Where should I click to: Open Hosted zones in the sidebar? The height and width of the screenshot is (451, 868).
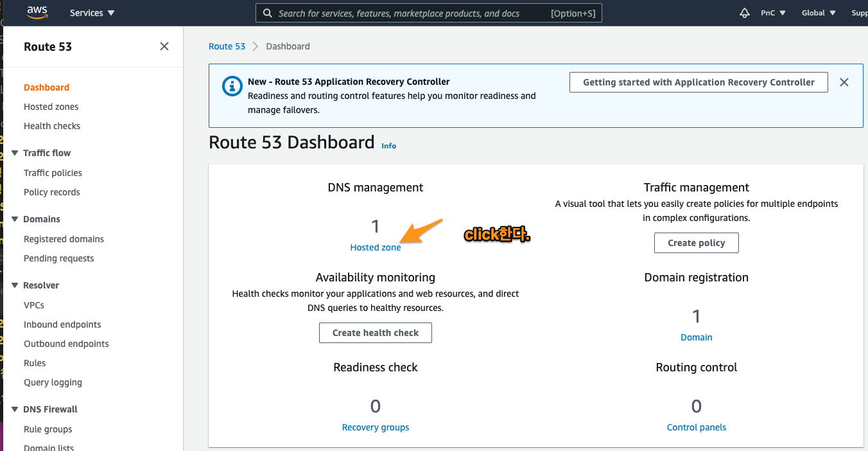[x=51, y=107]
